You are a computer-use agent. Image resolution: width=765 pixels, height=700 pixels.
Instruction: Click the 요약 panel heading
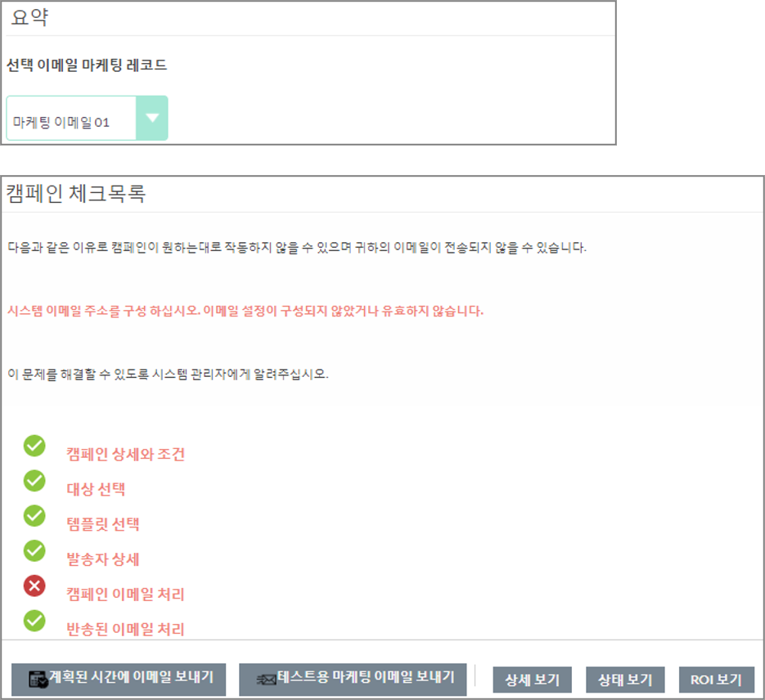coord(29,17)
